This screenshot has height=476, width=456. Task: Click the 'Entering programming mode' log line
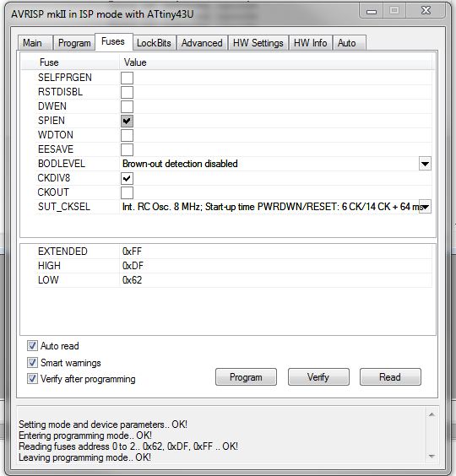[85, 435]
